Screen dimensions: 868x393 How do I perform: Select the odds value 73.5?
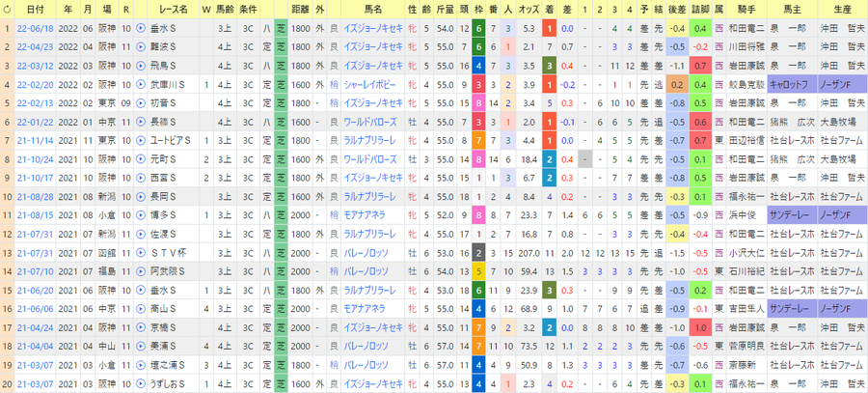coord(530,347)
